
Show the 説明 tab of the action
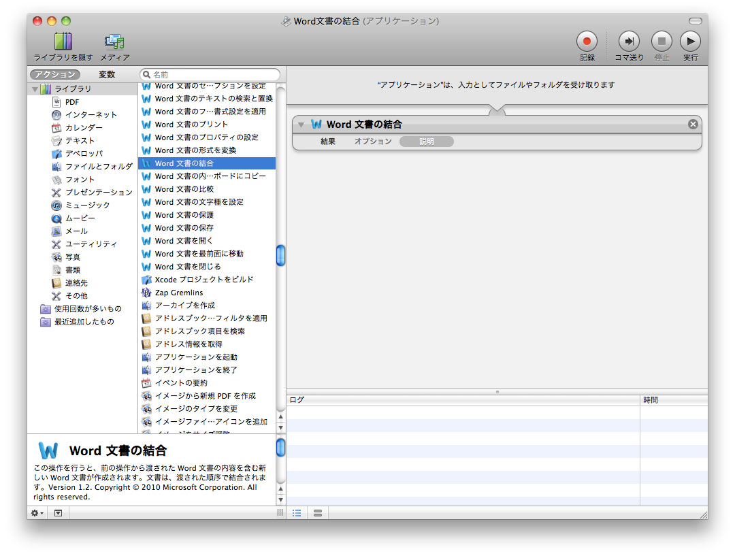427,142
